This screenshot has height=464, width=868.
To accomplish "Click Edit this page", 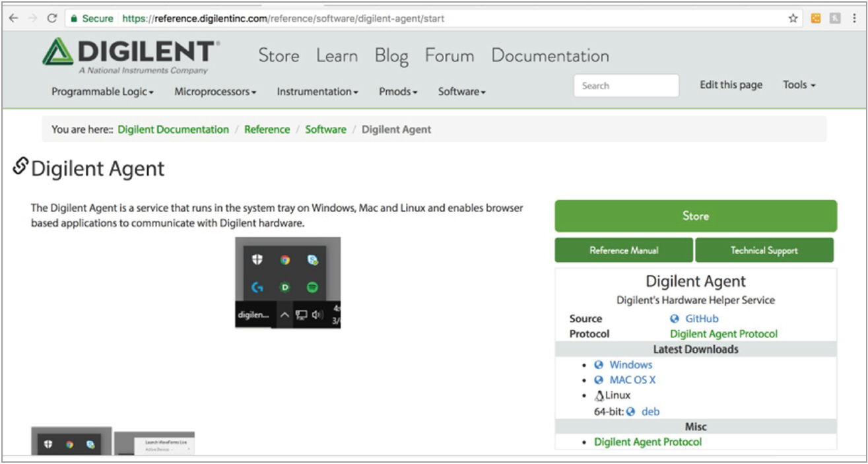I will 731,84.
